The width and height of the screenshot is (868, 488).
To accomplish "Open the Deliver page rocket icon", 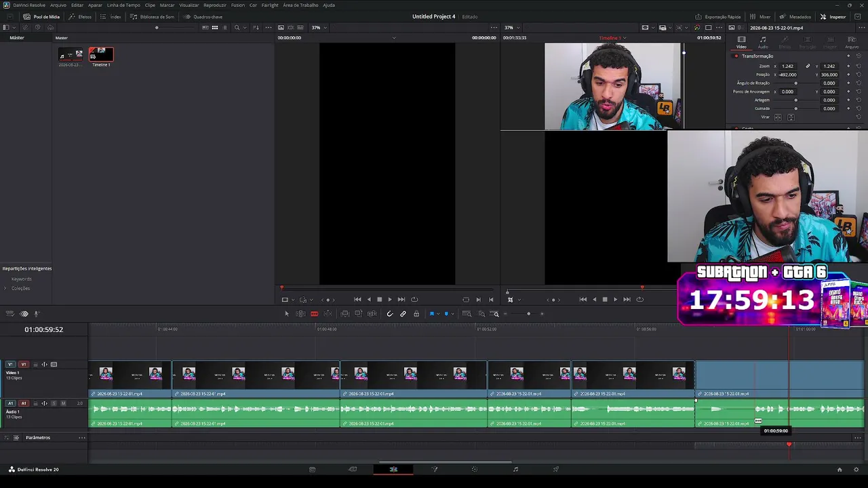I will click(556, 469).
